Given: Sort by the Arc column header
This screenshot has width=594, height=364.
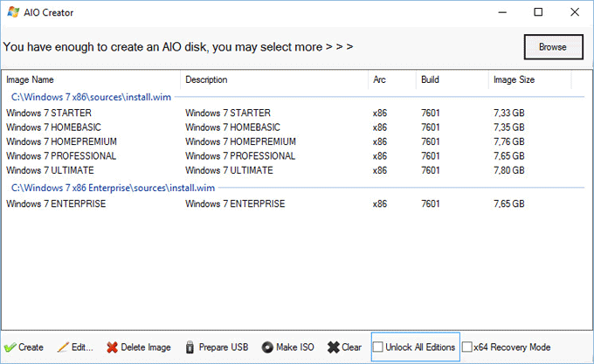Looking at the screenshot, I should pyautogui.click(x=379, y=79).
